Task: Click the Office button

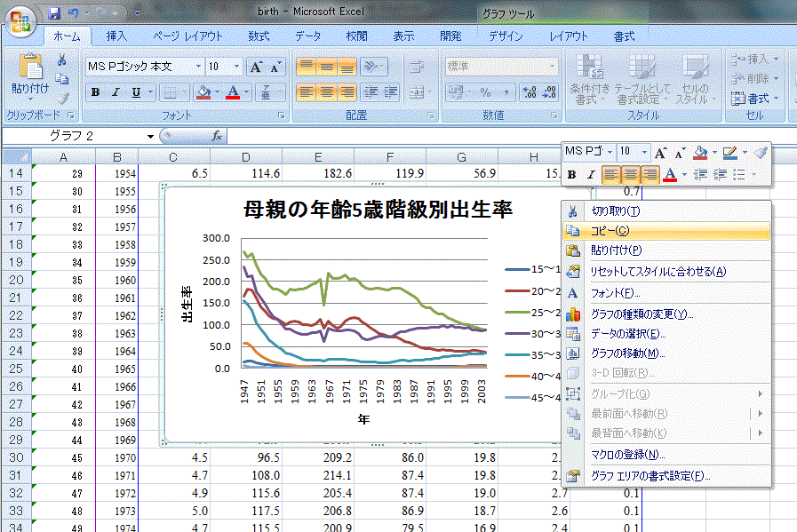Action: 21,20
